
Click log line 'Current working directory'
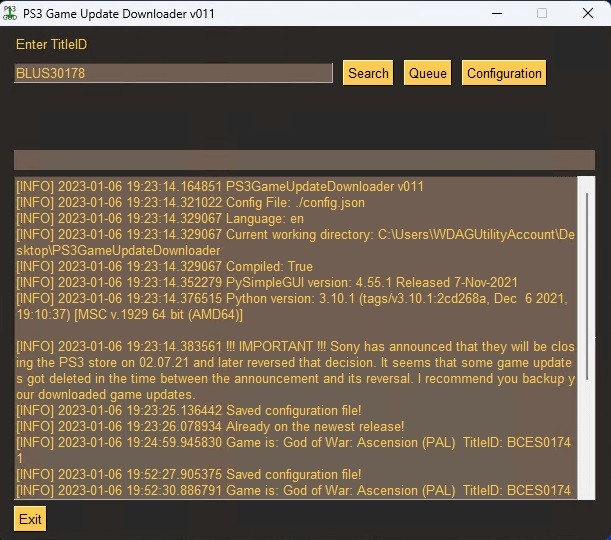[295, 242]
